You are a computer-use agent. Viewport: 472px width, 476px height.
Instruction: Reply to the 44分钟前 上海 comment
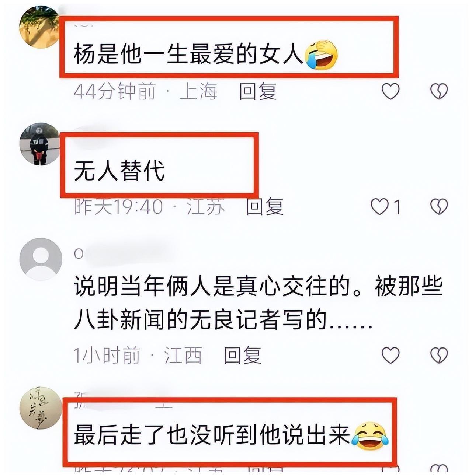click(257, 91)
